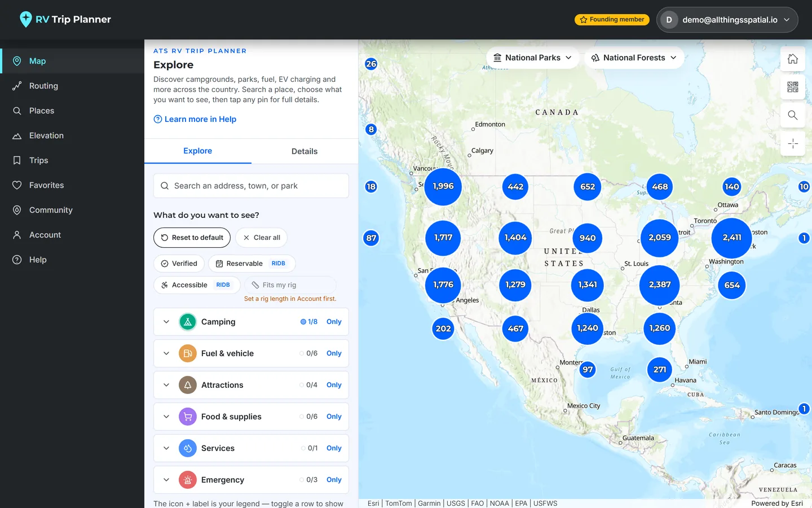This screenshot has width=812, height=508.
Task: Click the Clear all filters button
Action: pos(262,238)
